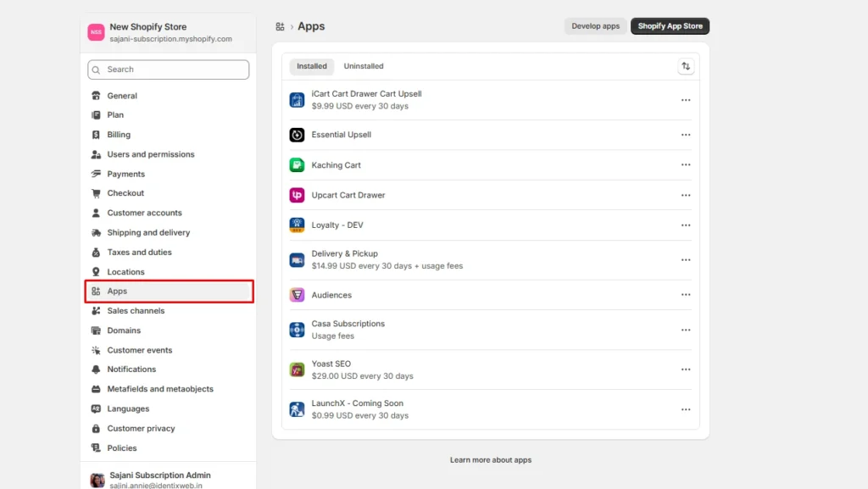Open the iCart Cart Drawer Cart Upsell app icon

coord(296,99)
